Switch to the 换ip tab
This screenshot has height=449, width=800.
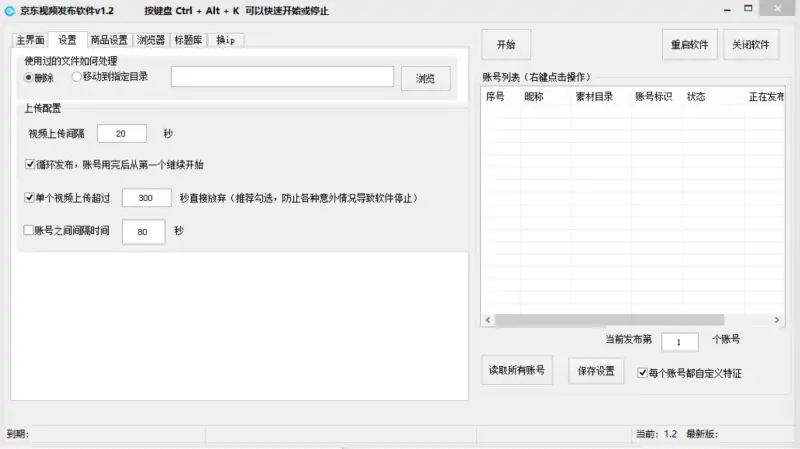point(226,40)
